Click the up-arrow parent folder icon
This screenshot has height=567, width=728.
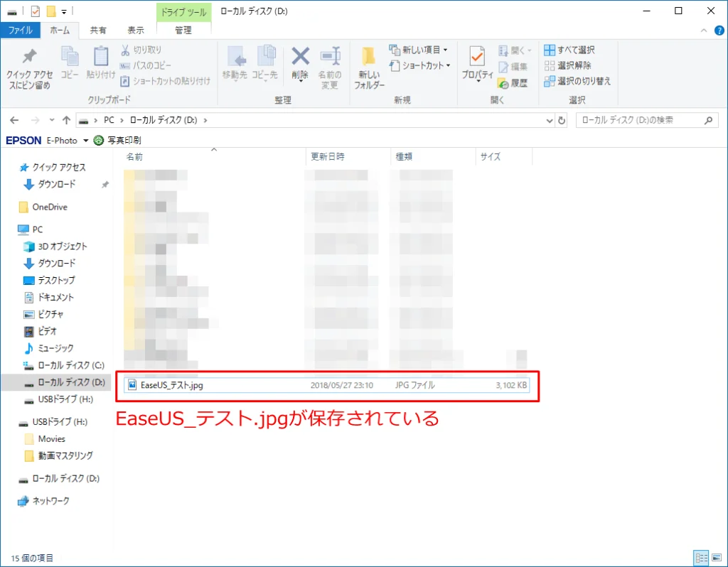[x=66, y=120]
